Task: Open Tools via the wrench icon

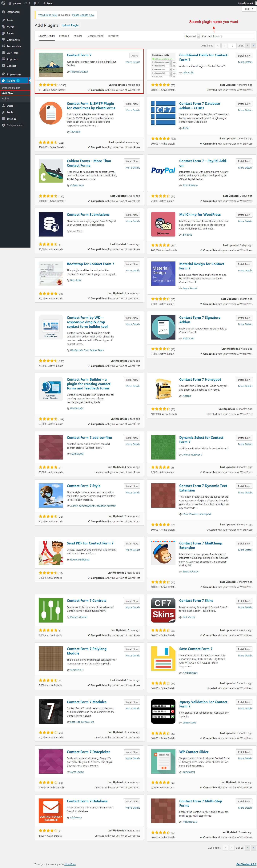Action: 3,112
